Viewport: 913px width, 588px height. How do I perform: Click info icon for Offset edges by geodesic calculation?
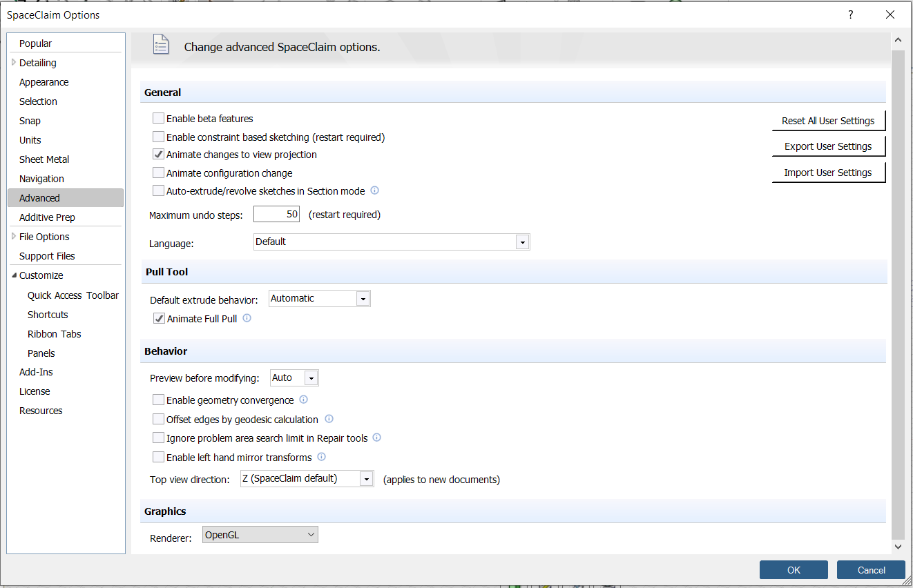coord(329,419)
